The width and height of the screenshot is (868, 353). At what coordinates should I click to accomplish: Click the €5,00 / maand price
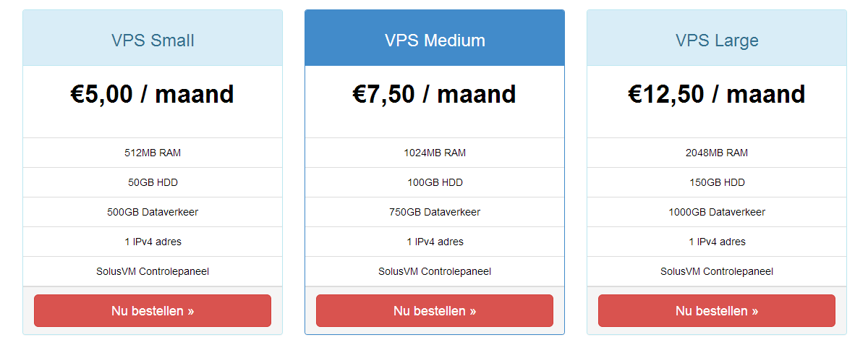(153, 94)
